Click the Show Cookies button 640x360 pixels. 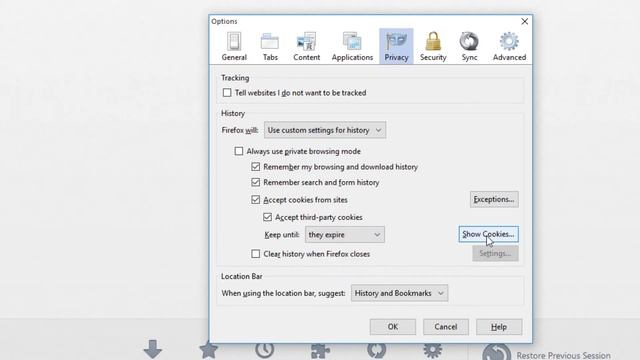pyautogui.click(x=489, y=234)
